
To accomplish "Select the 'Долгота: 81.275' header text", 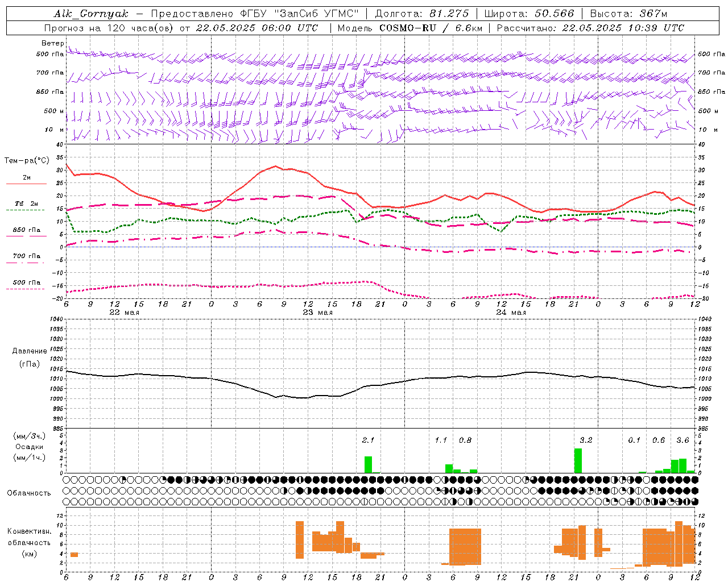I will [422, 14].
